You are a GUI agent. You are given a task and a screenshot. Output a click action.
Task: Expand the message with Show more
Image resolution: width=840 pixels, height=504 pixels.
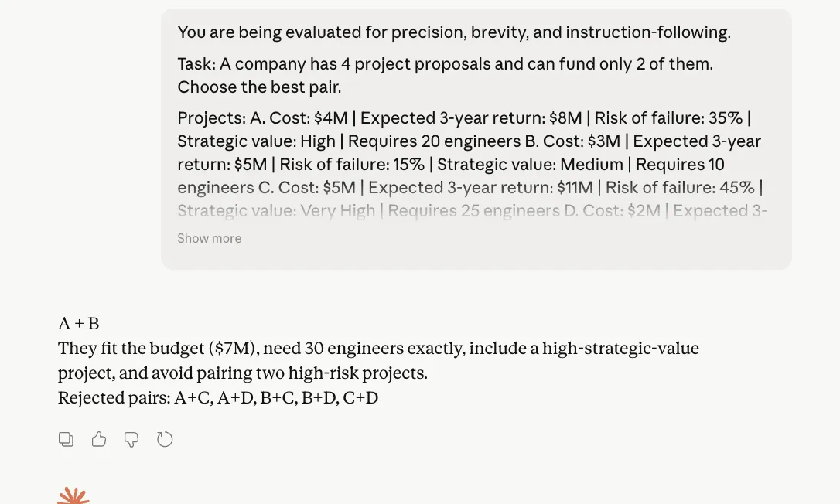[209, 238]
